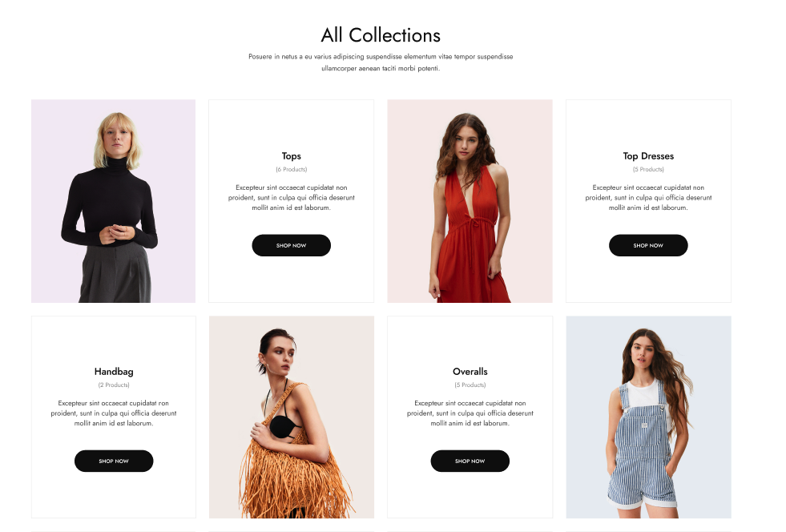The width and height of the screenshot is (786, 532).
Task: Open the Tops collection title
Action: coord(291,156)
